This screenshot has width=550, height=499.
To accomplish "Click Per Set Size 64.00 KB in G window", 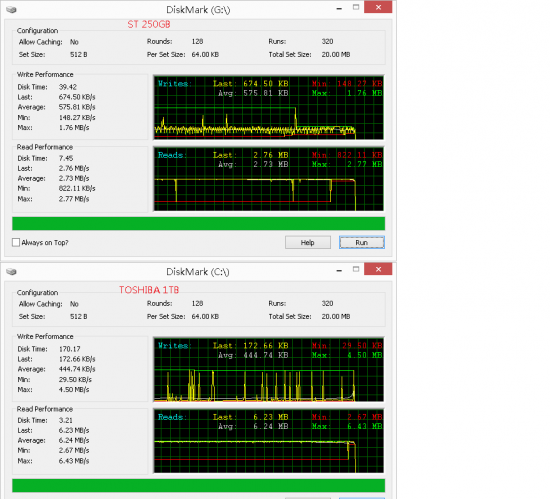I will click(x=205, y=54).
